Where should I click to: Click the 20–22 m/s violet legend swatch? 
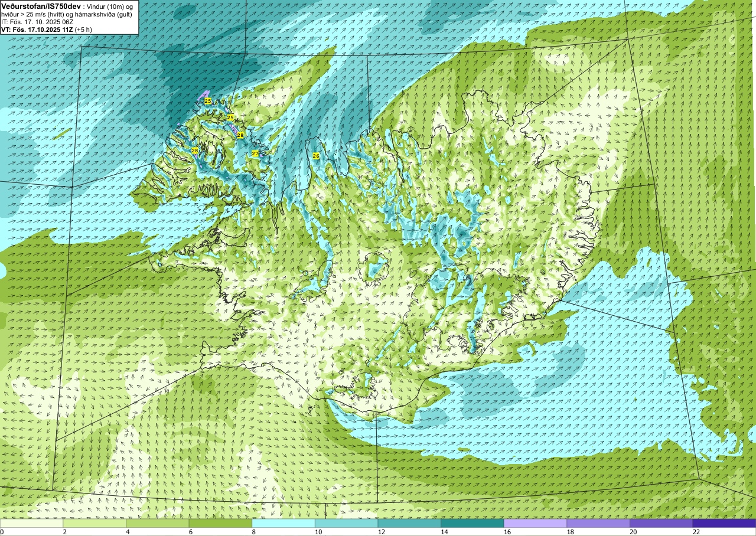661,523
